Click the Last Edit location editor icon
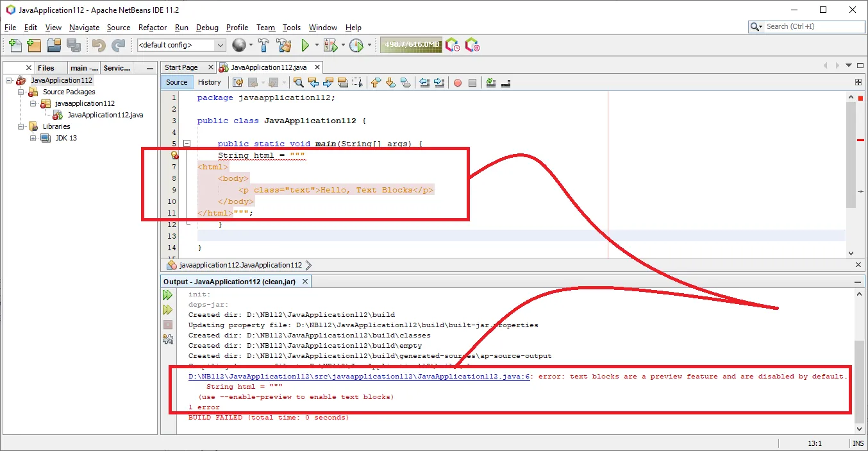The image size is (868, 451). pyautogui.click(x=238, y=82)
